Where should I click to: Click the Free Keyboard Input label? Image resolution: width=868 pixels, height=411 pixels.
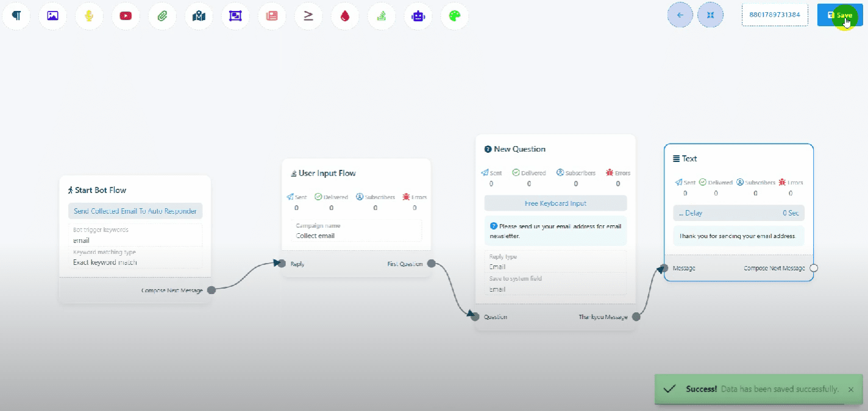(x=555, y=203)
